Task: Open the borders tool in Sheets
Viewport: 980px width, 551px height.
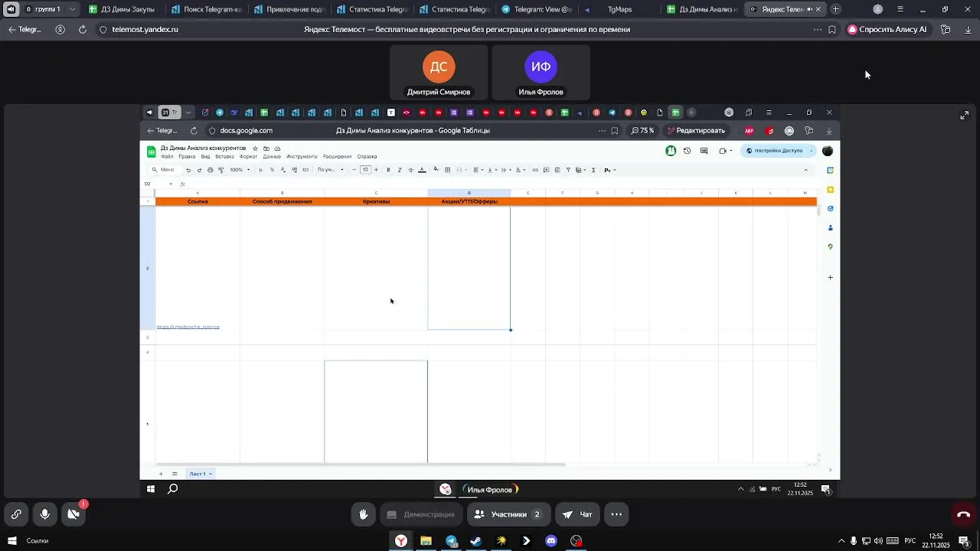Action: coord(447,170)
